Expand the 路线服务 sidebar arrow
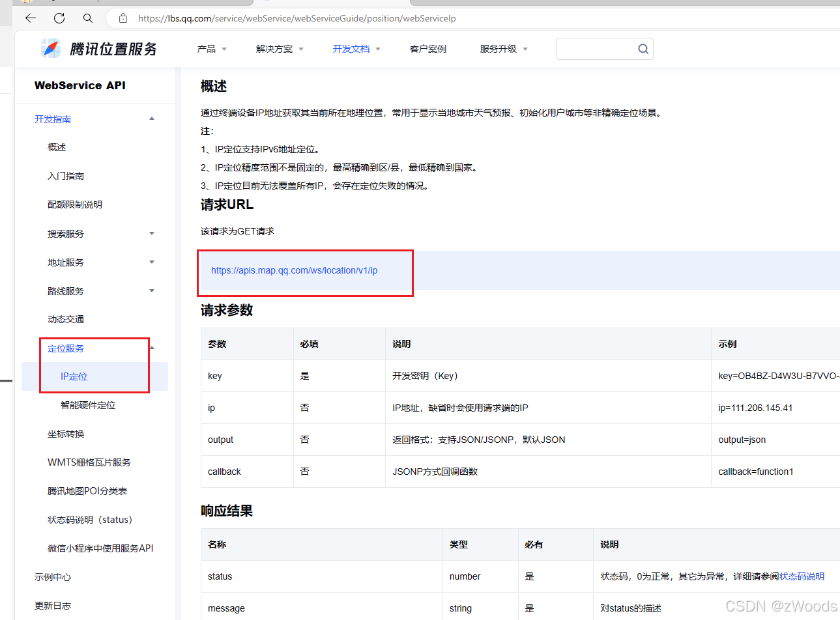This screenshot has width=840, height=620. 152,290
